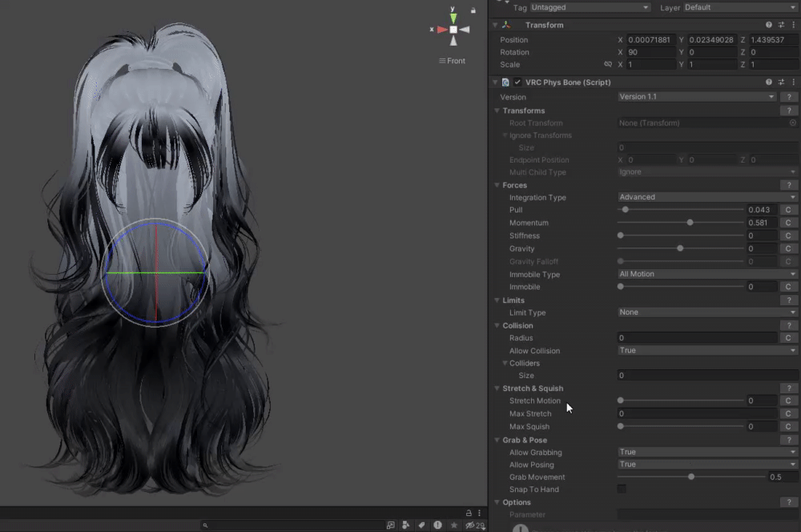Enable the Snap To Hand checkbox
The image size is (801, 532).
pyautogui.click(x=622, y=490)
